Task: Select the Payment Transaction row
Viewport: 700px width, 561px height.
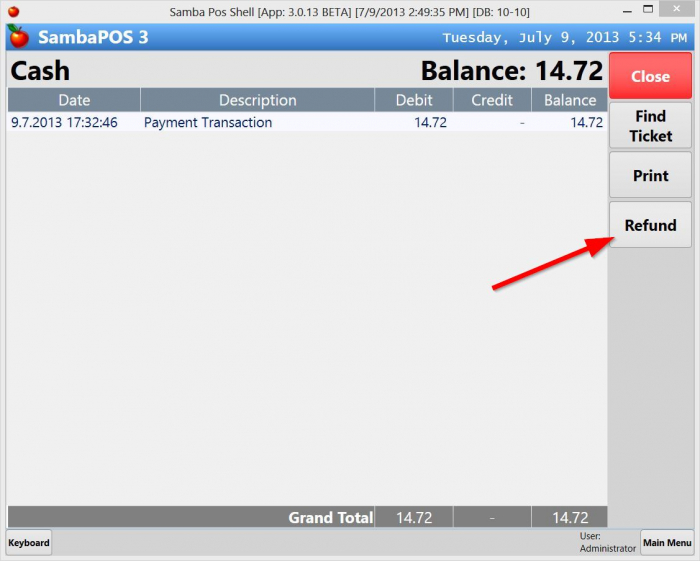Action: 208,122
